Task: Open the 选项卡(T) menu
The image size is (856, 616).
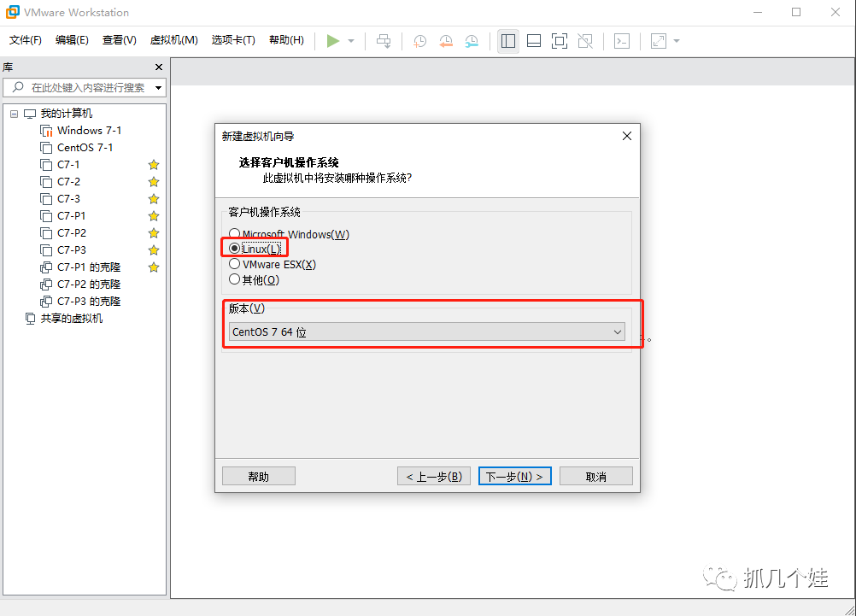Action: (x=233, y=40)
